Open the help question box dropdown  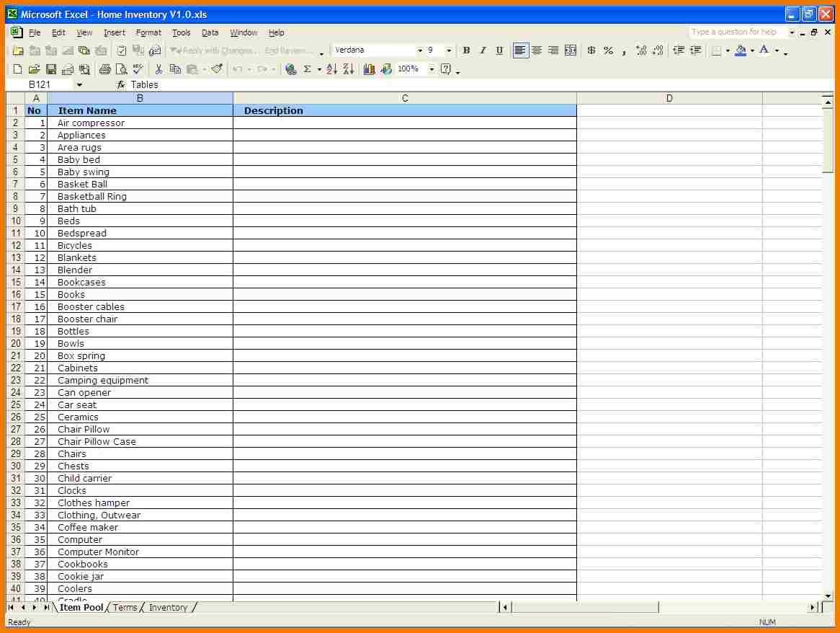(792, 32)
